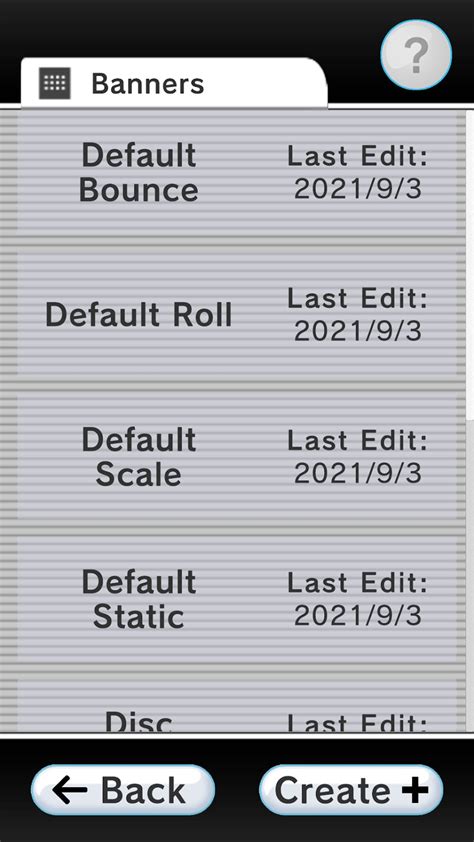Open the Default Roll banner

[233, 315]
